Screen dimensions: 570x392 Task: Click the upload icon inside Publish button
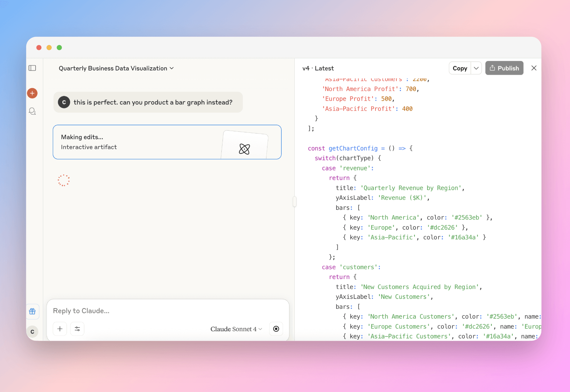(x=493, y=68)
